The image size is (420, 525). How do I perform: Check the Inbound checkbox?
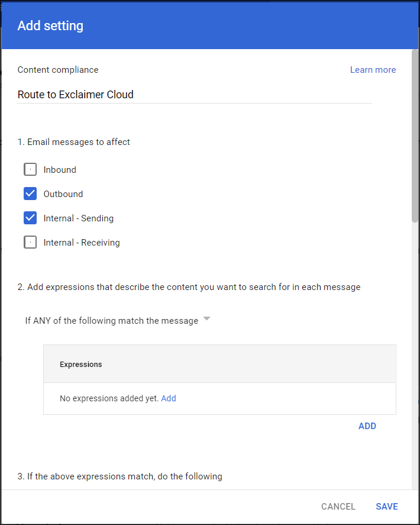click(30, 170)
